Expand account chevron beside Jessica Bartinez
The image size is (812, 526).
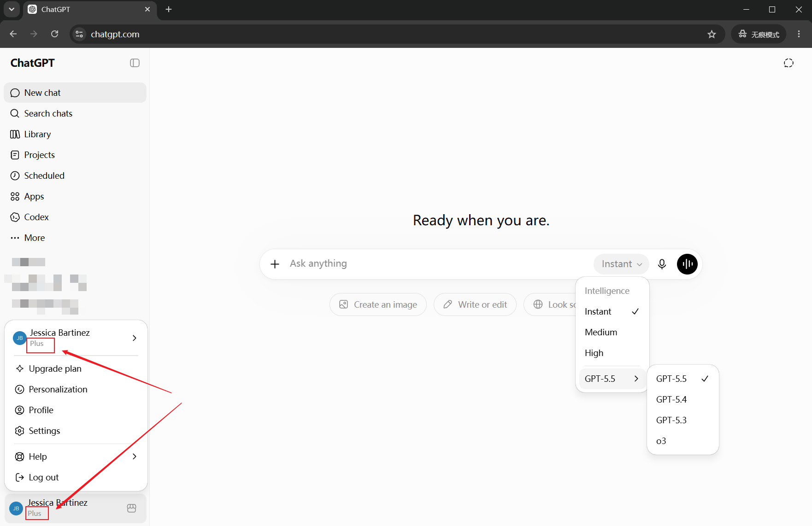click(x=135, y=338)
